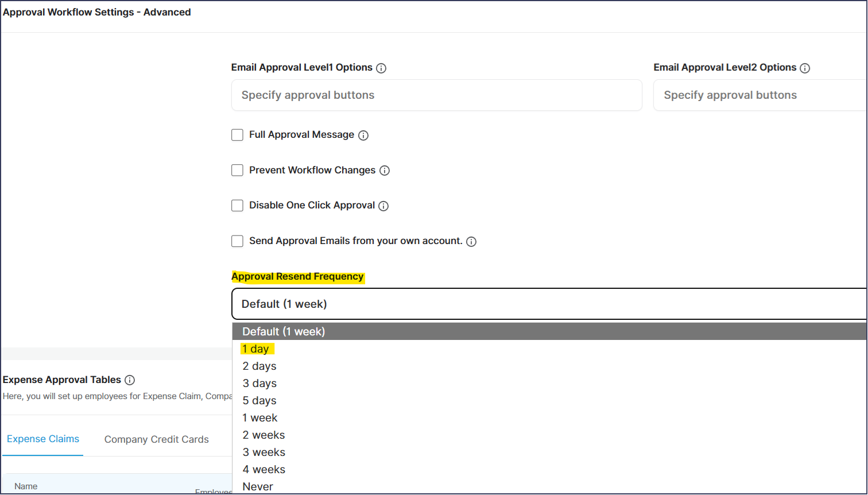Check Disable One Click Approval
The width and height of the screenshot is (868, 495).
click(x=237, y=206)
